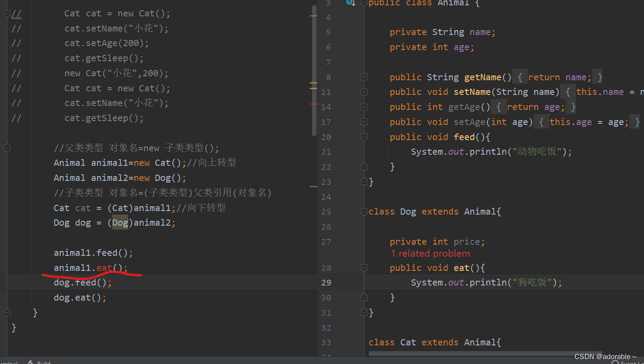
Task: Click line number 29 in the gutter
Action: 326,282
